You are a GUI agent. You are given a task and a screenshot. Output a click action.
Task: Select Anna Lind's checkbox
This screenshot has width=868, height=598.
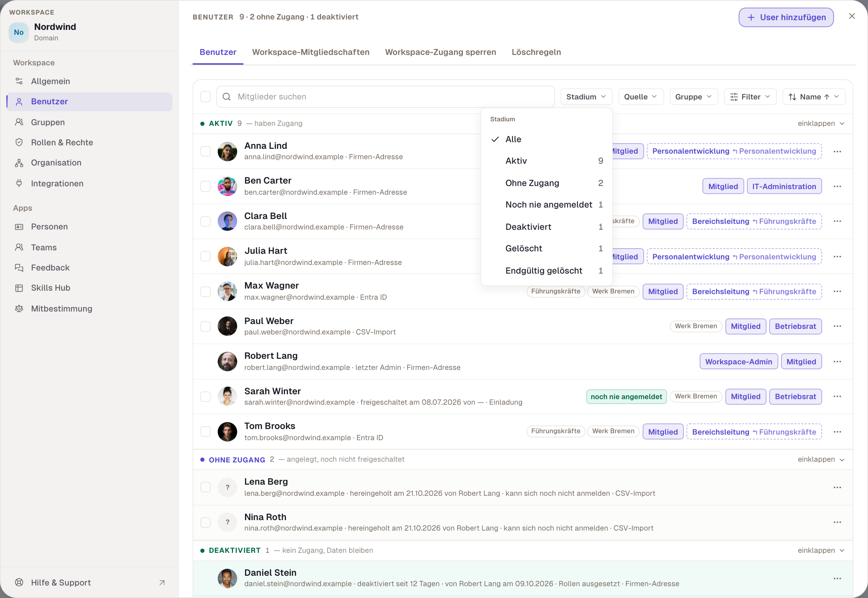tap(206, 151)
